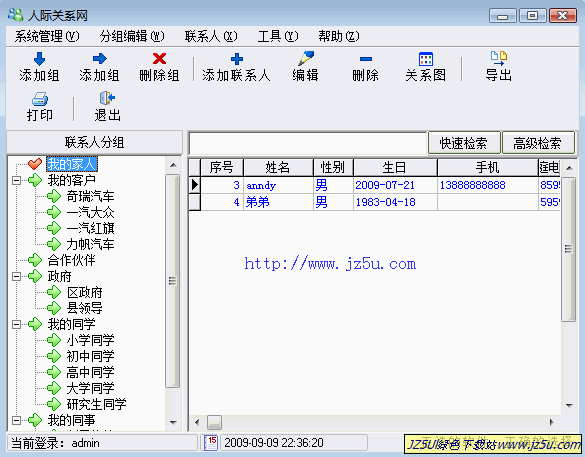Click the green arrow beside 一汽大众
The width and height of the screenshot is (585, 457).
(x=54, y=212)
